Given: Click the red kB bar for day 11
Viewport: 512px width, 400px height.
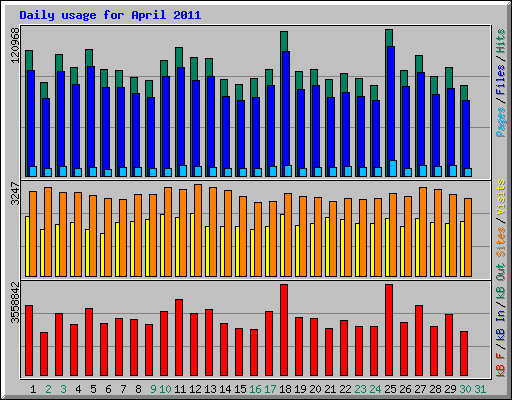Looking at the screenshot, I should point(179,338).
